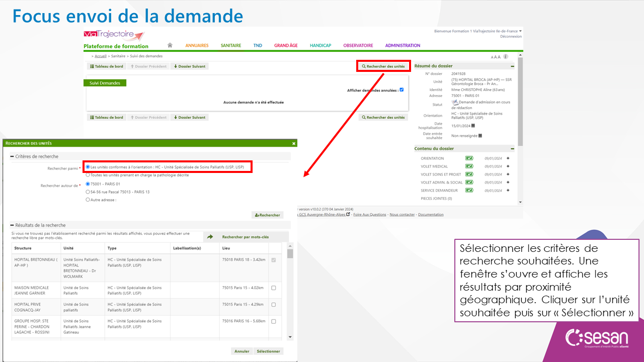
Task: Open the SANITAIRE menu
Action: 230,45
